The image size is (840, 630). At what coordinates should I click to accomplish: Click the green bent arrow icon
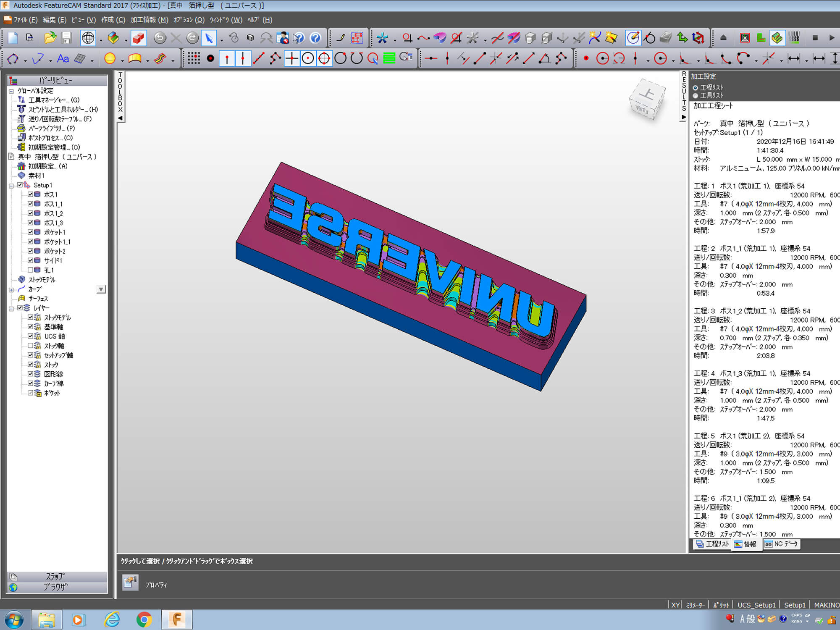[x=682, y=38]
